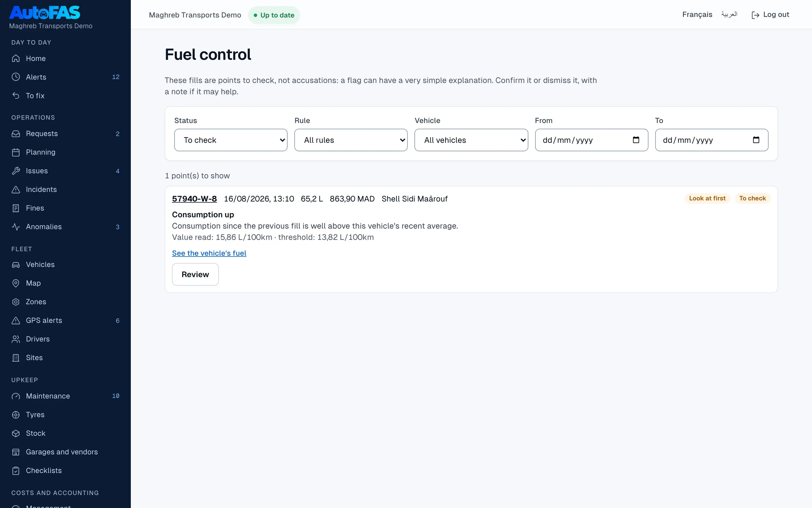Image resolution: width=812 pixels, height=508 pixels.
Task: Click the Garages and vendors shop icon
Action: (x=16, y=452)
